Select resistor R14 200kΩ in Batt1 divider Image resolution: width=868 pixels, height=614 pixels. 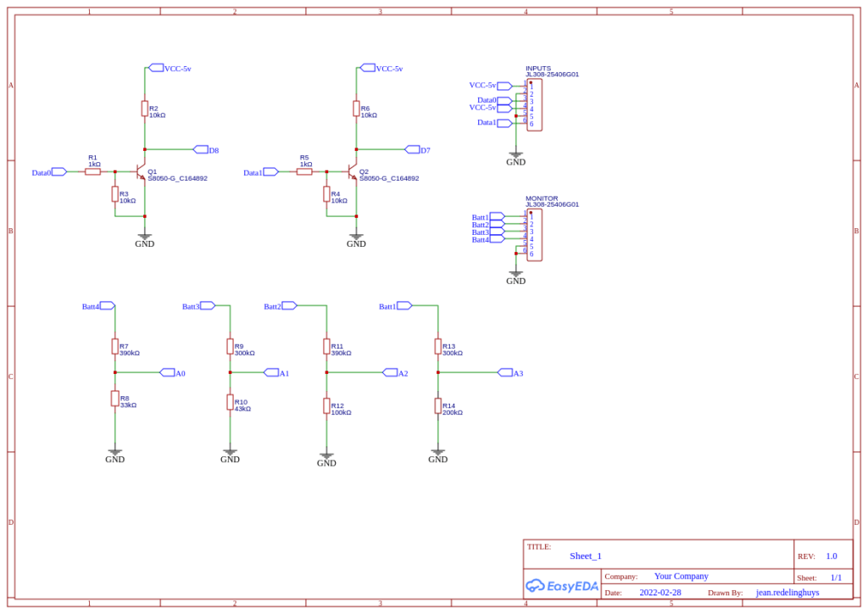pos(437,406)
